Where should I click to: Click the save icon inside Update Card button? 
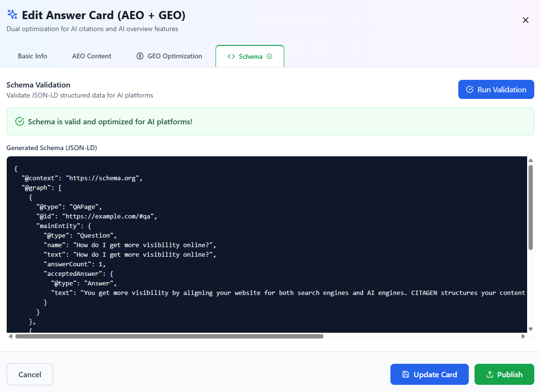coord(405,374)
